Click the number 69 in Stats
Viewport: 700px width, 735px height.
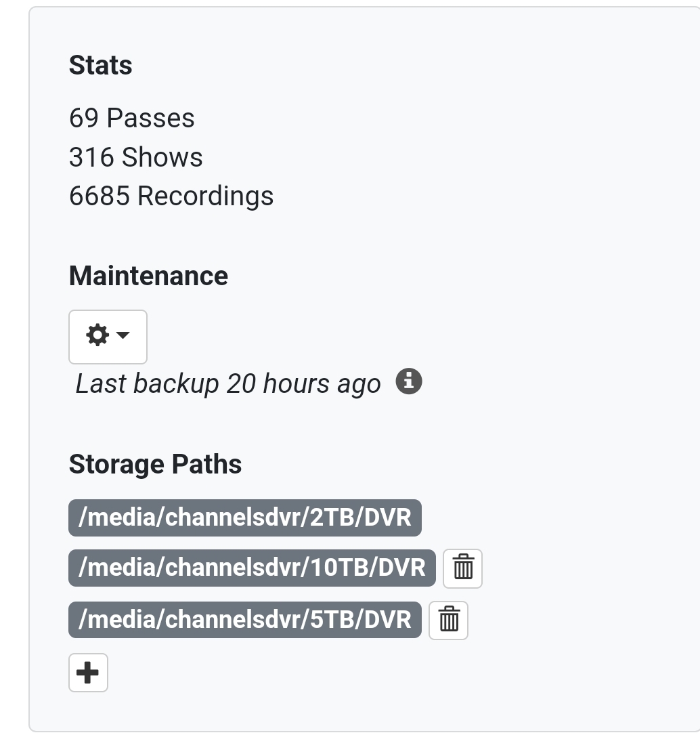[84, 119]
